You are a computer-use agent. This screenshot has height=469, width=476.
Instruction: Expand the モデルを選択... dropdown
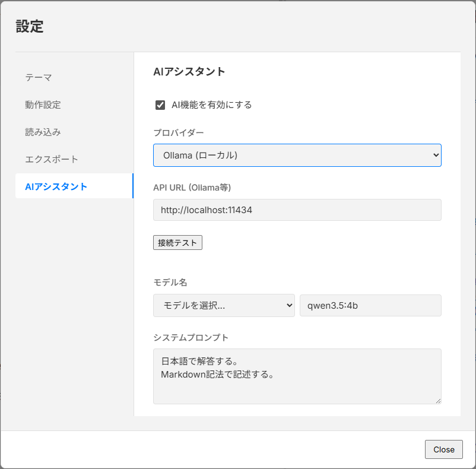pyautogui.click(x=224, y=305)
